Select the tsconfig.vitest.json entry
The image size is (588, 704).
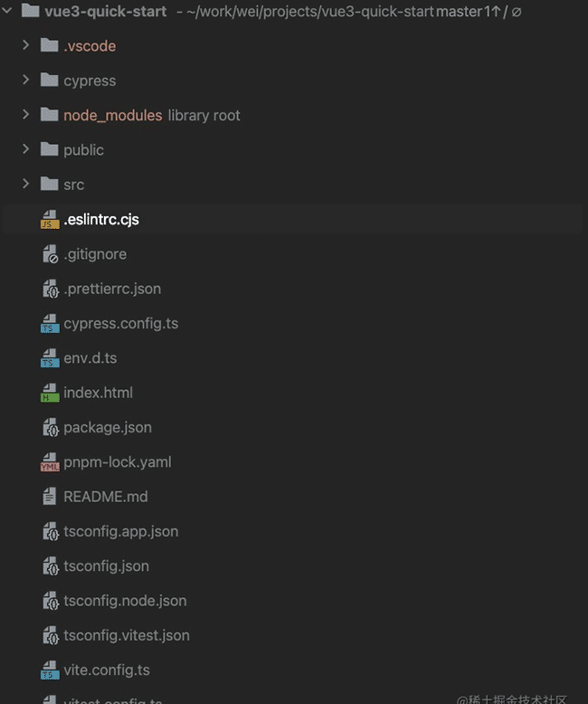tap(127, 636)
